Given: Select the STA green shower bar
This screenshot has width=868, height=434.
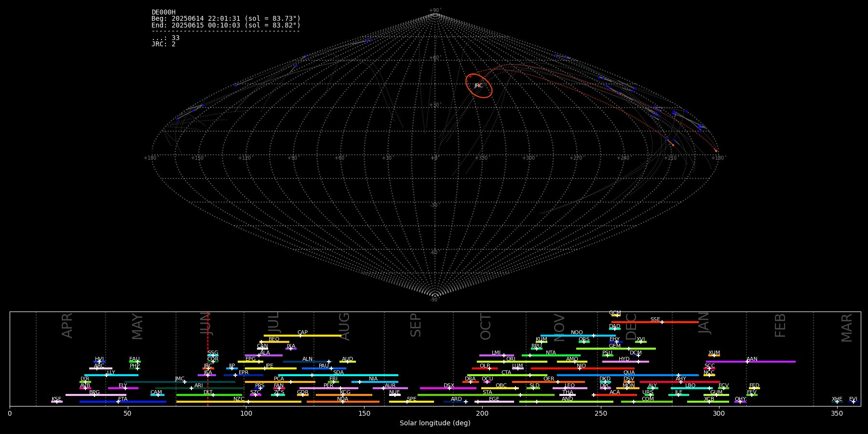Looking at the screenshot, I should click(x=486, y=395).
